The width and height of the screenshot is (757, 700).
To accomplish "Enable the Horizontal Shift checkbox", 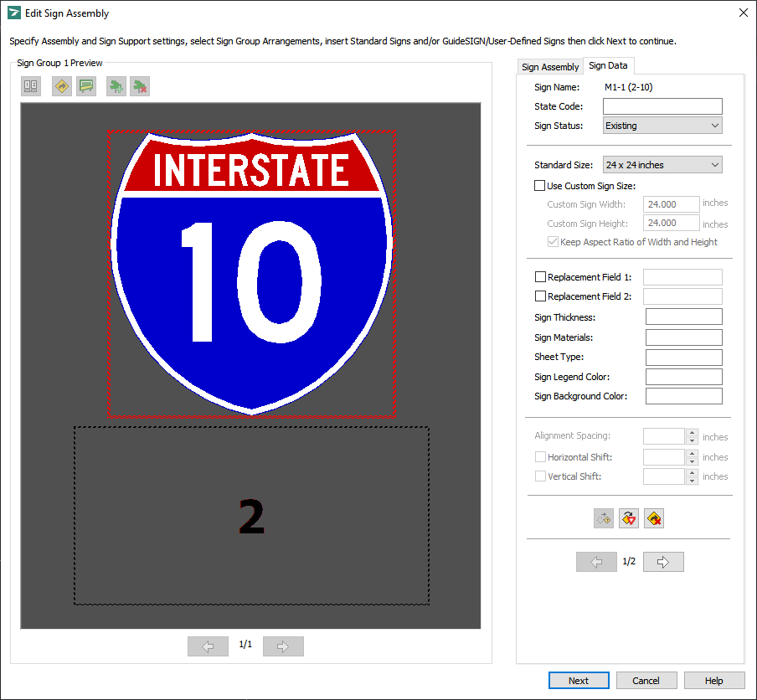I will [541, 457].
